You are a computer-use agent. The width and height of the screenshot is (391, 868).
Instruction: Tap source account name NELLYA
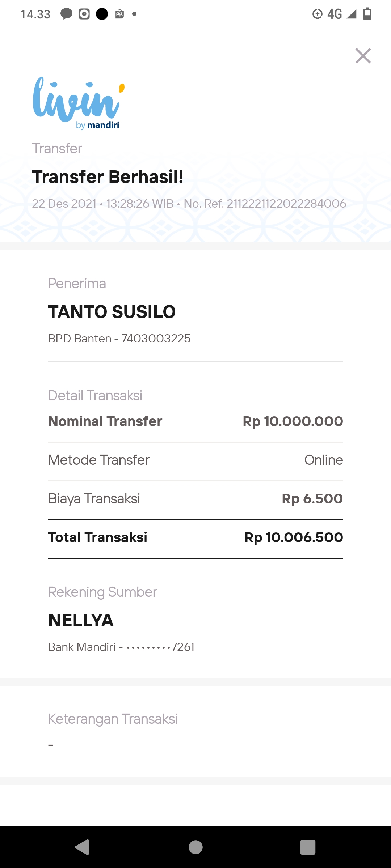(81, 620)
